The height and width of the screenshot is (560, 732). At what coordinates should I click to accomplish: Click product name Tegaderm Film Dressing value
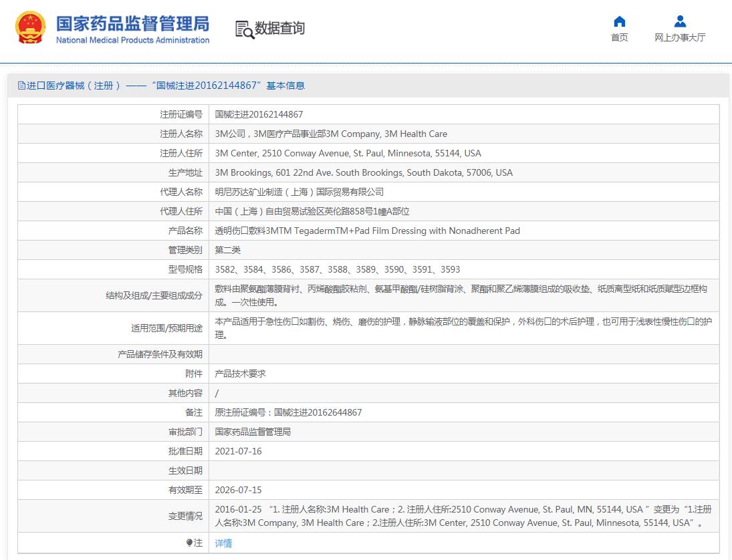(x=368, y=231)
